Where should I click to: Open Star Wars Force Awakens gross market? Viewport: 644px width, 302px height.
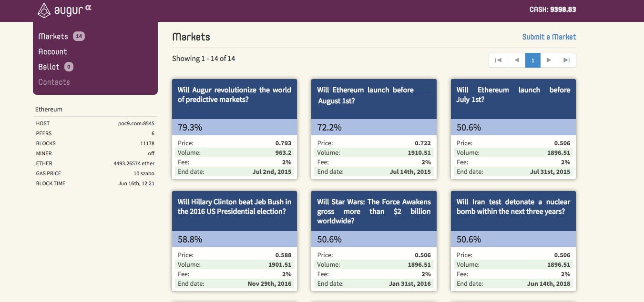[x=374, y=211]
